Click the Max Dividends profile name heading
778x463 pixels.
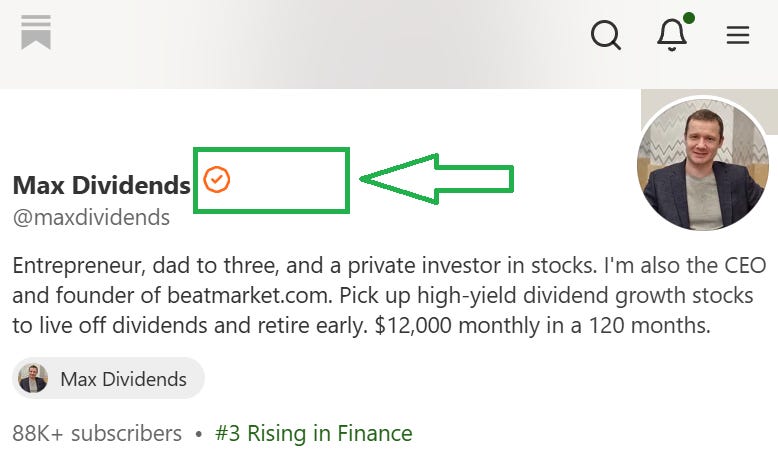pos(101,185)
